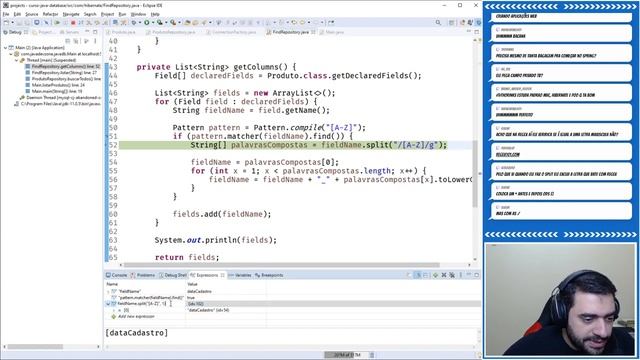Collapse the com.javadevzone Main at localhost node

[x=11, y=54]
